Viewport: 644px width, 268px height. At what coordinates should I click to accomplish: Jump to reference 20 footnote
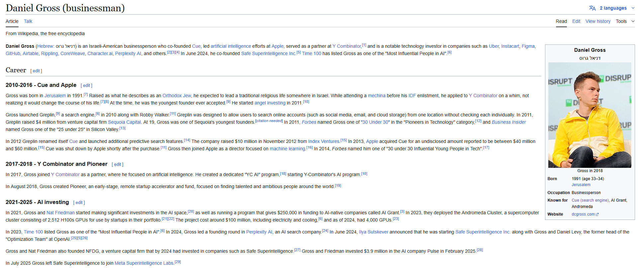point(191,212)
